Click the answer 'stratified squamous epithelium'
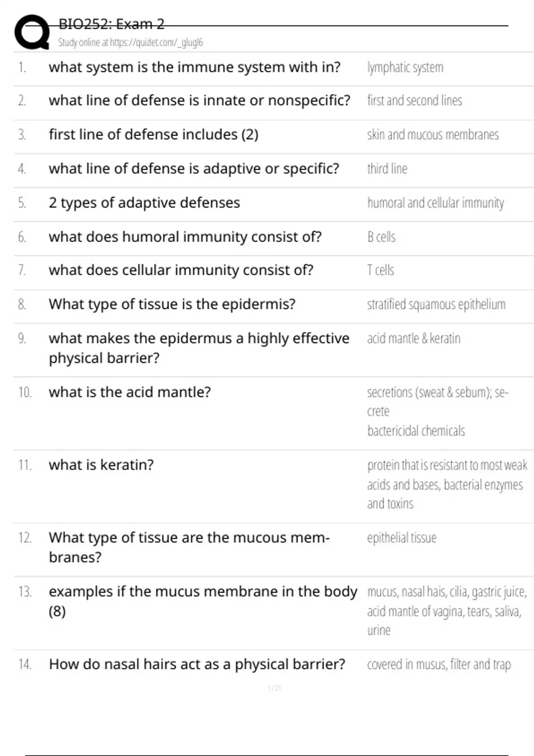This screenshot has width=534, height=756. pyautogui.click(x=436, y=305)
